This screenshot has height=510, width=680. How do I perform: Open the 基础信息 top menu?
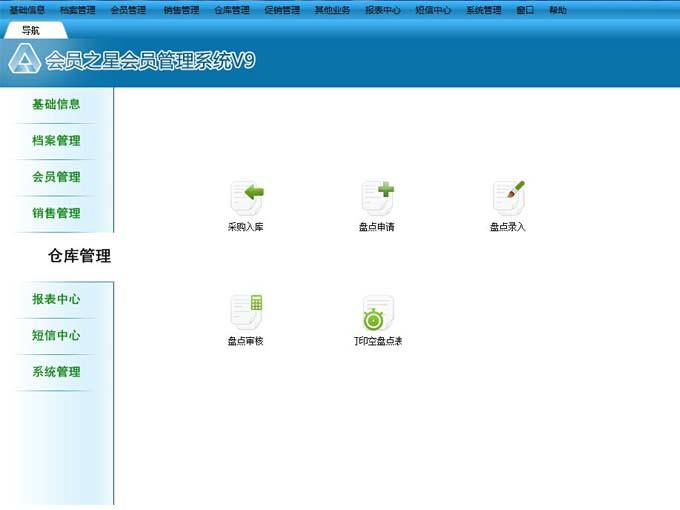[x=27, y=10]
